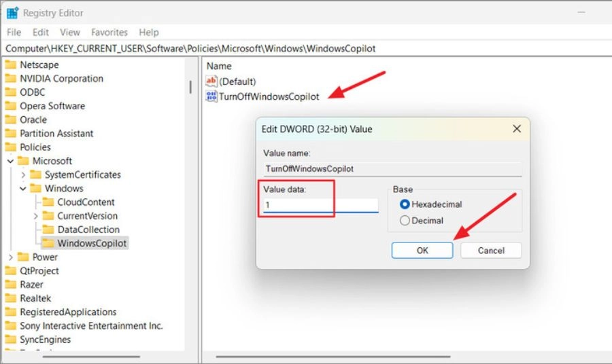
Task: Select the 'WindowsCopilot' tree item
Action: point(92,243)
